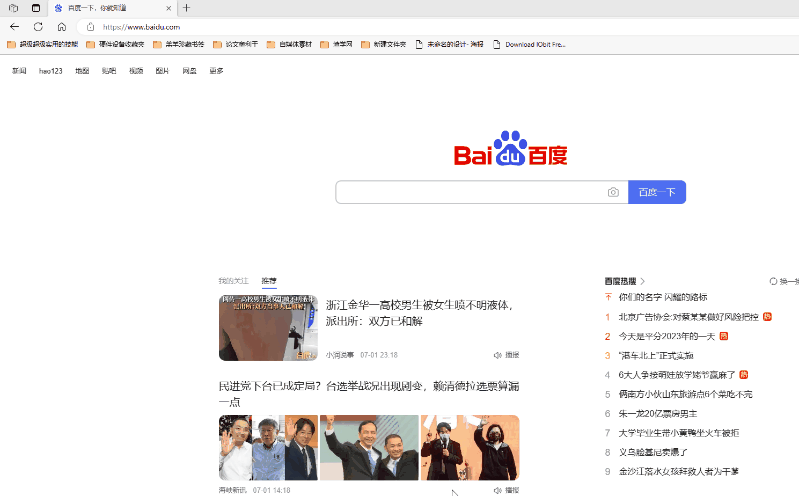Open hot search "港车北上"正式实施
The height and width of the screenshot is (496, 799).
pos(656,355)
